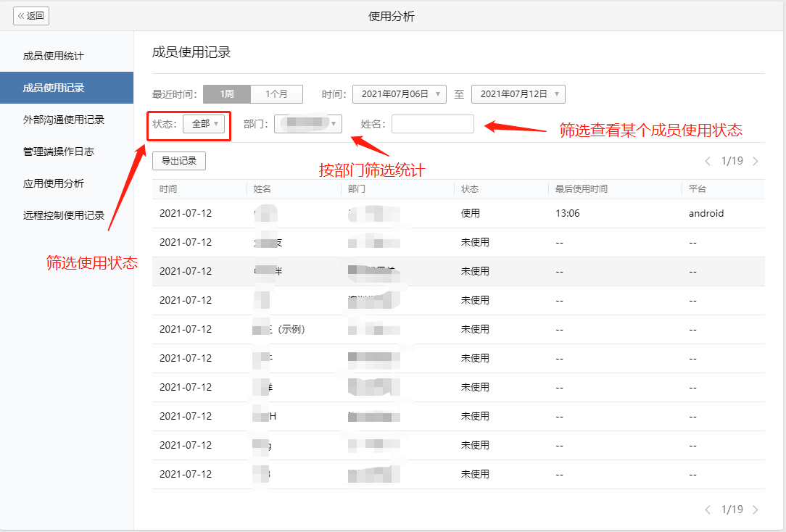The height and width of the screenshot is (532, 786).
Task: Open the end date 2021年07月12日 dropdown
Action: 518,94
